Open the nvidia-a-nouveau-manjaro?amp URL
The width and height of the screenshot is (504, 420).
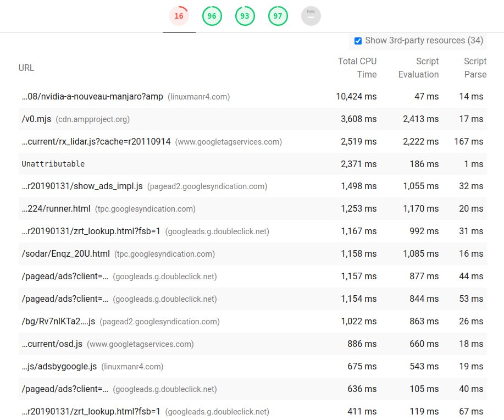[x=92, y=97]
